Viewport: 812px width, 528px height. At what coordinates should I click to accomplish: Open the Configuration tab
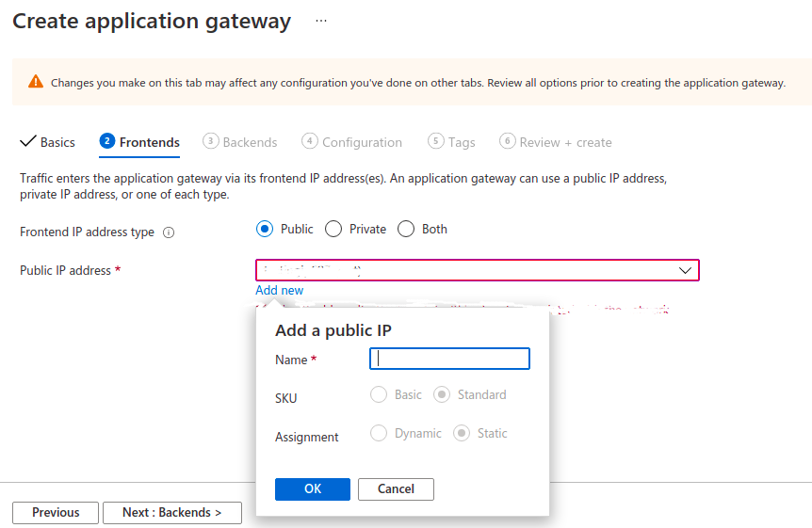point(351,142)
